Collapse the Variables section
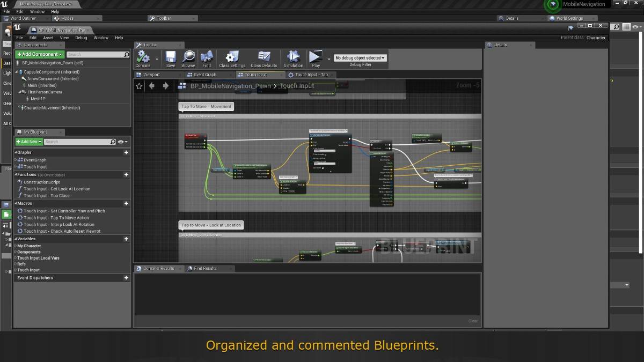 coord(16,239)
